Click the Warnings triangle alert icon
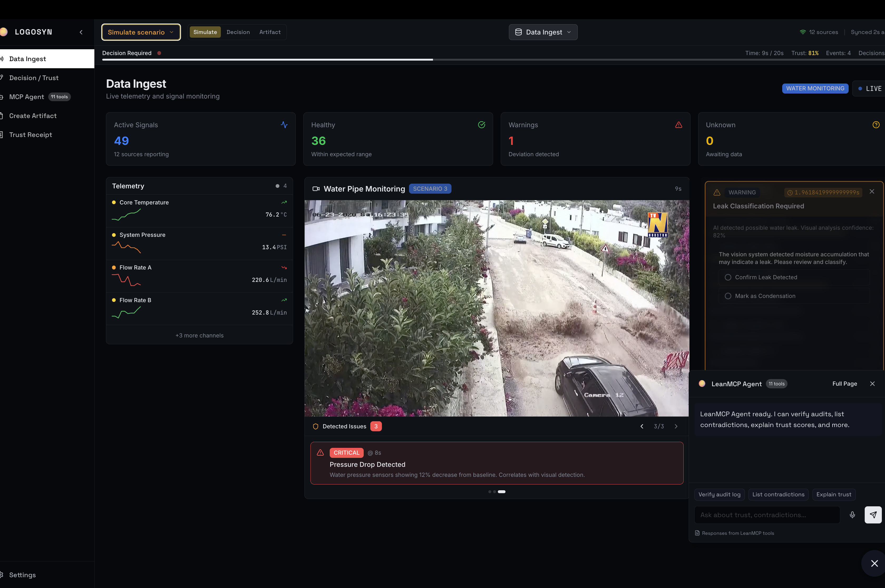 click(x=678, y=125)
